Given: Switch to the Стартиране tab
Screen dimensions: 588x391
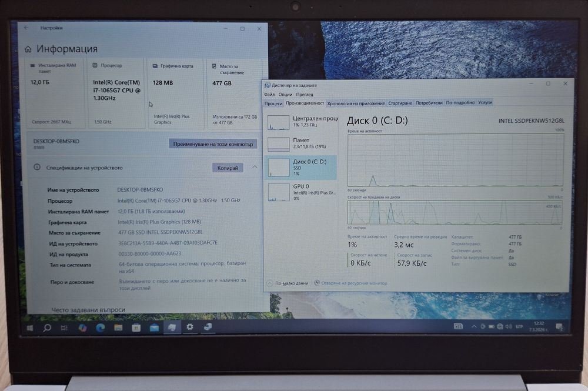Looking at the screenshot, I should coord(400,103).
